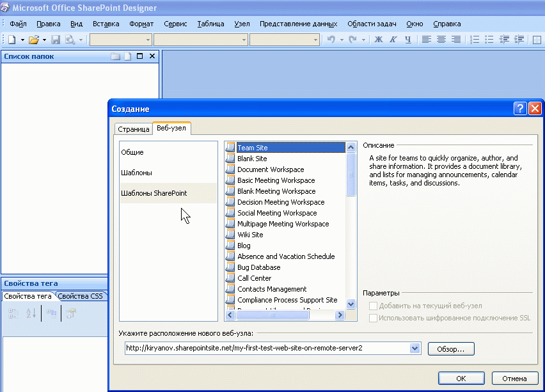Expand the Redo history dropdown arrow
Screen dimensions: 545x392
tap(363, 40)
